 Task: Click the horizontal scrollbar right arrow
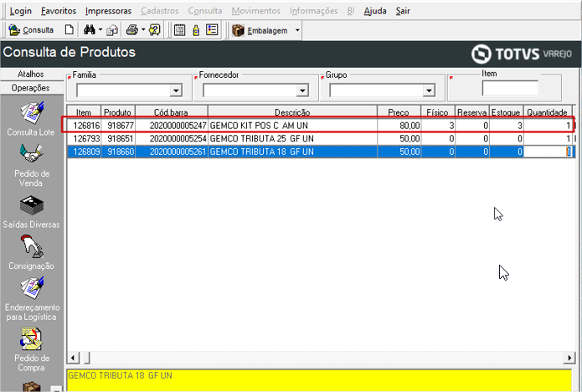click(569, 358)
